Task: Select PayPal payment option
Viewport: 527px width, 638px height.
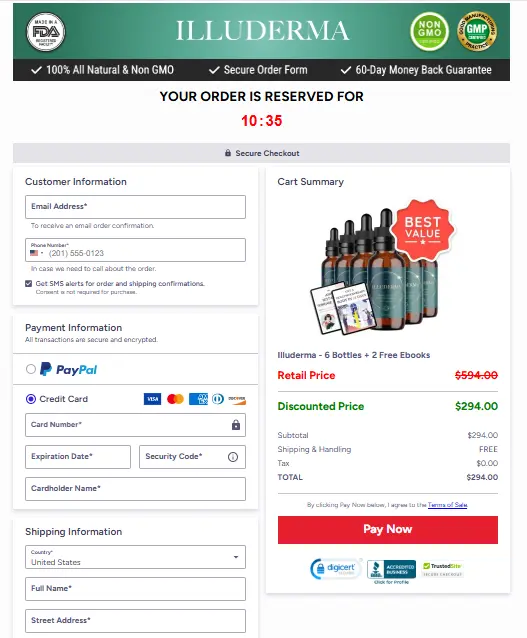Action: coord(31,369)
